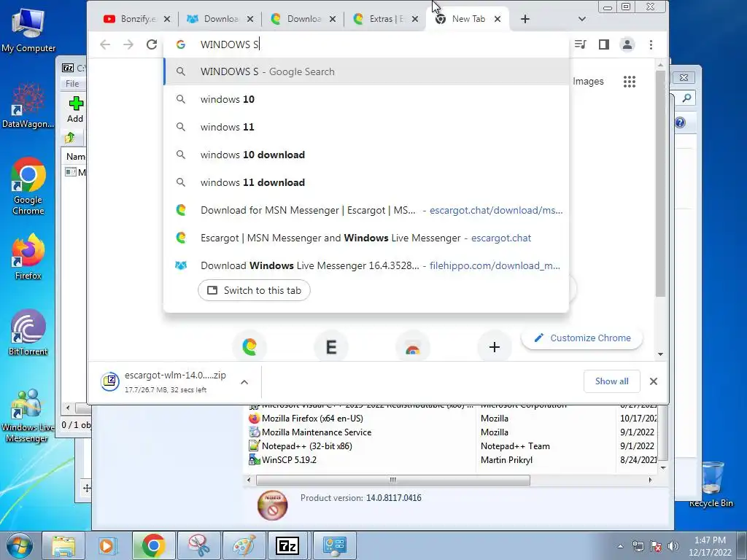This screenshot has height=560, width=747.
Task: Open 'Download Windows Live Messenger' filehippo suggestion
Action: pyautogui.click(x=366, y=265)
